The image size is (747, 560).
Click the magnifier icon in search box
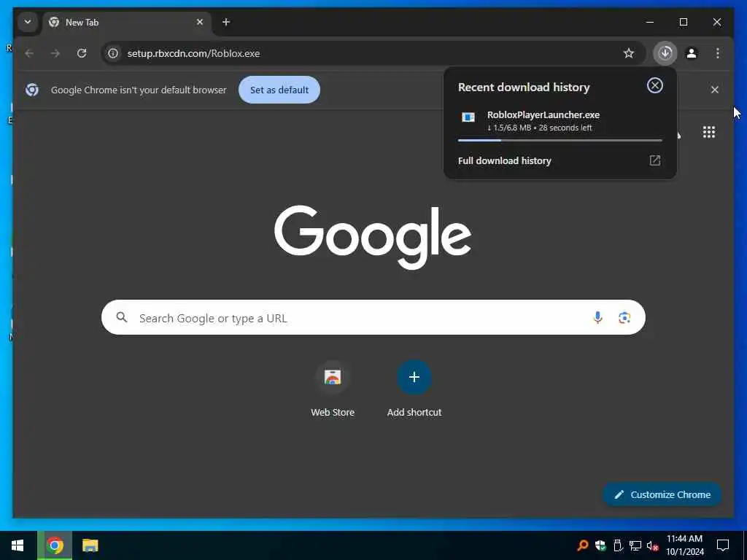coord(122,317)
